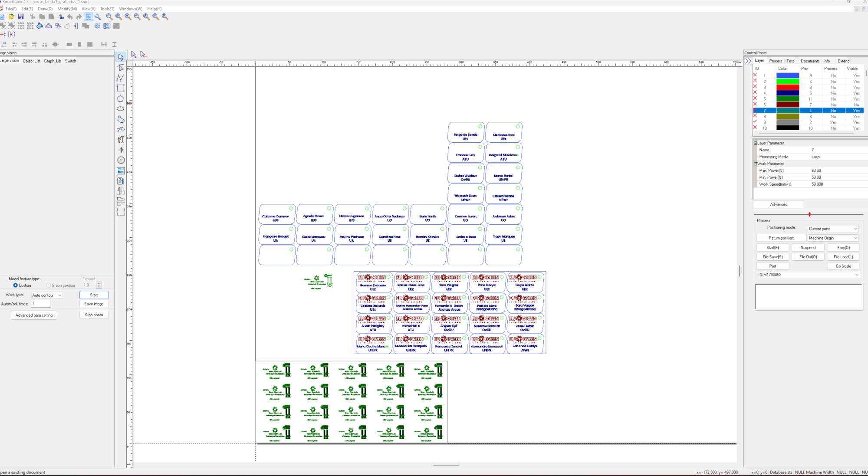Click the save file toolbar icon
This screenshot has height=476, width=868.
(x=21, y=16)
